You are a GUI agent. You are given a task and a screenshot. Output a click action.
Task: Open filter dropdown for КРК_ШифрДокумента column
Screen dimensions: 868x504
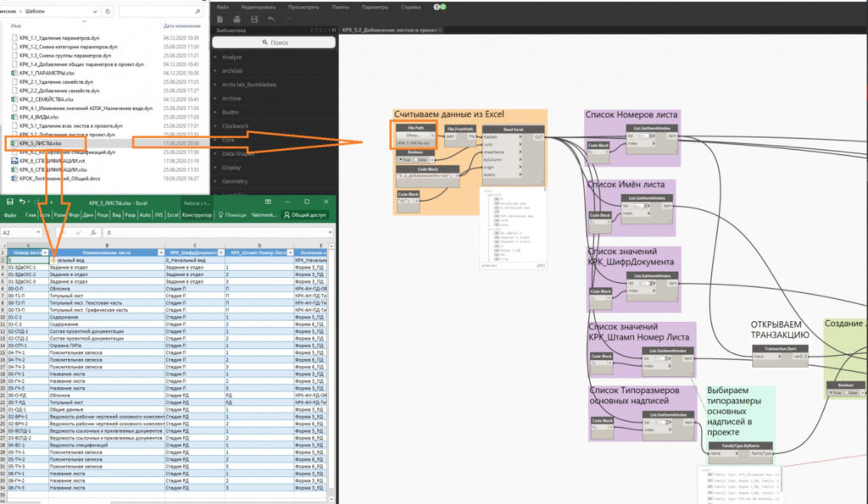tap(221, 252)
